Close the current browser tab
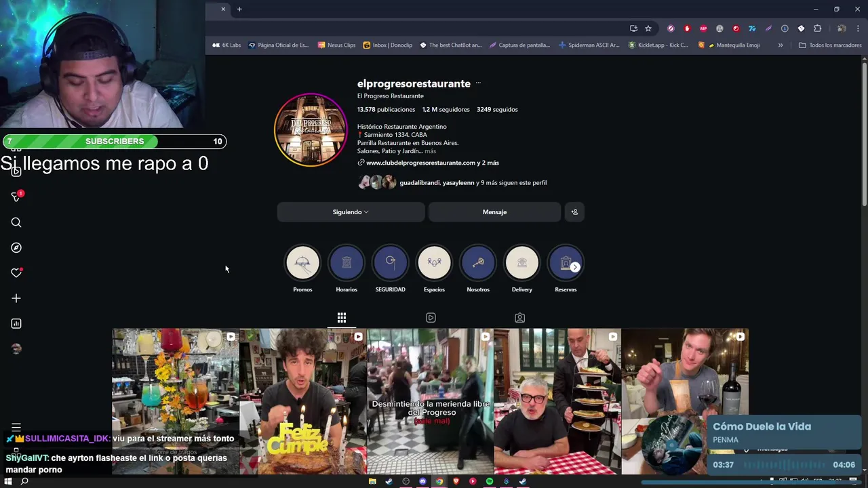 223,9
